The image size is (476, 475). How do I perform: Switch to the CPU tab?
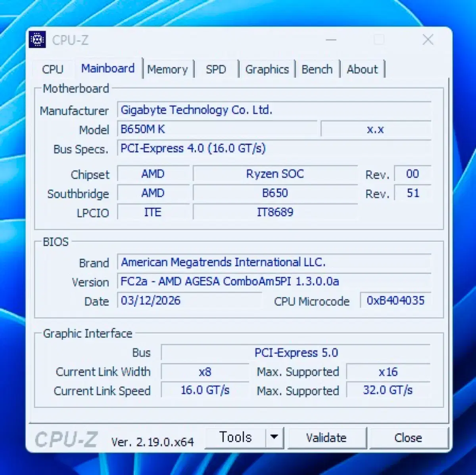point(53,69)
